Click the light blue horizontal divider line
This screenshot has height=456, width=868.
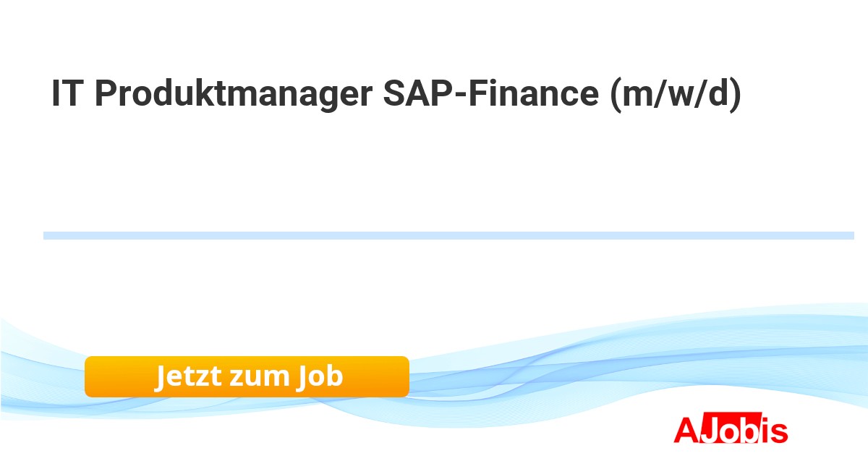pyautogui.click(x=448, y=235)
